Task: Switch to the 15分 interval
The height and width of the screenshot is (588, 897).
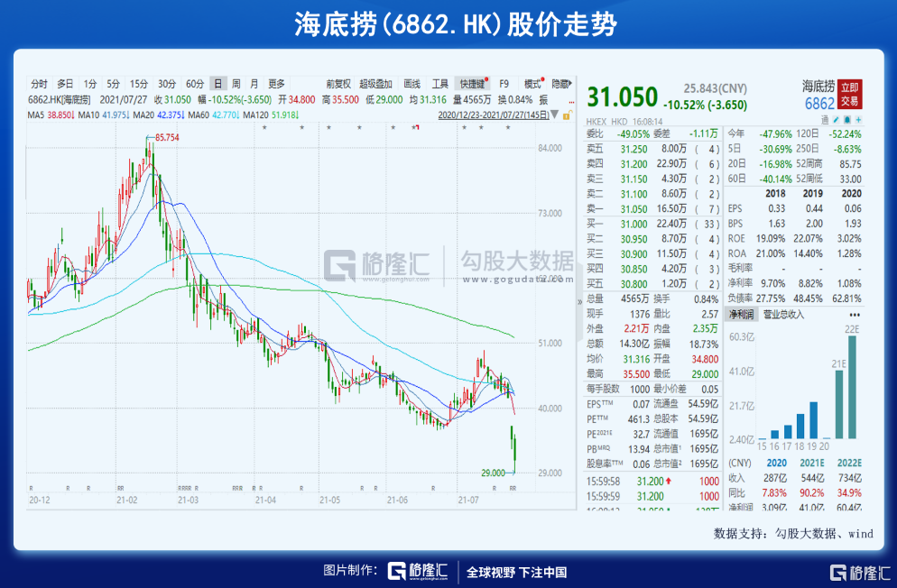Action: 138,84
